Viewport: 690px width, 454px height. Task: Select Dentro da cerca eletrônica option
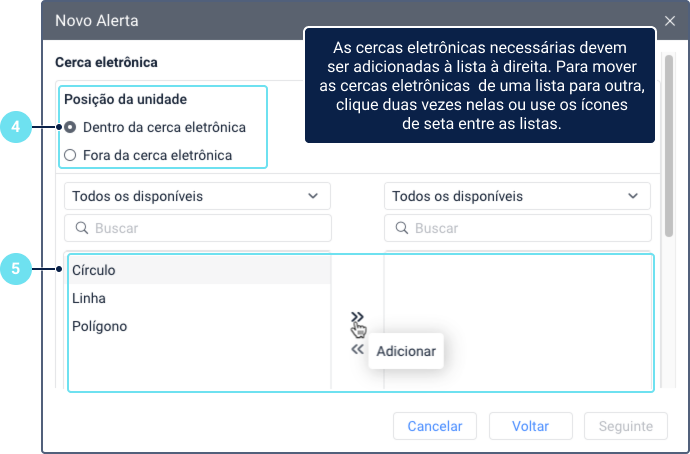point(70,127)
